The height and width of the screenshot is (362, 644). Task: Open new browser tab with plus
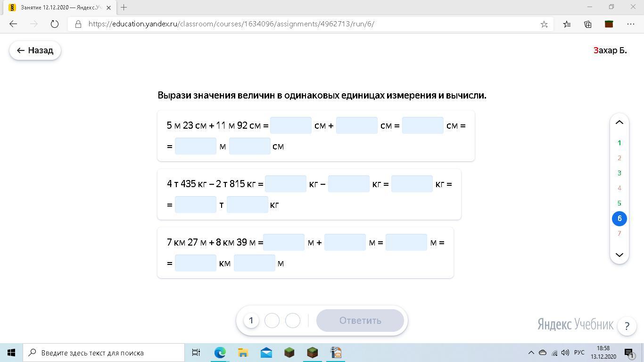(124, 7)
